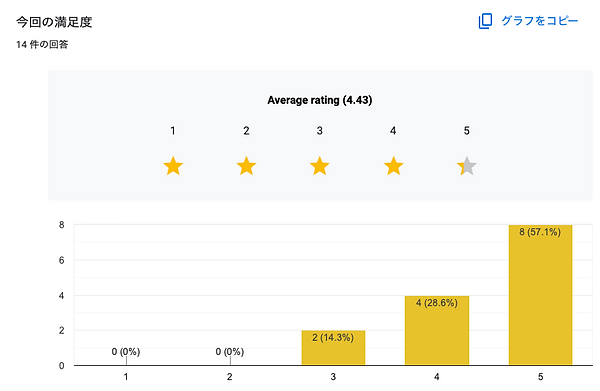
Task: Click the 今回の満足度 question title
Action: [54, 22]
